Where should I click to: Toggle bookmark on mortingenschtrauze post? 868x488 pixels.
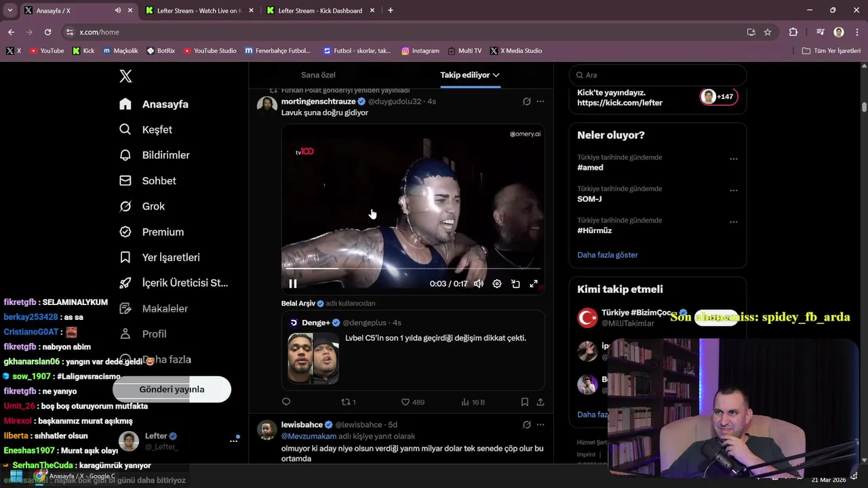pos(525,402)
